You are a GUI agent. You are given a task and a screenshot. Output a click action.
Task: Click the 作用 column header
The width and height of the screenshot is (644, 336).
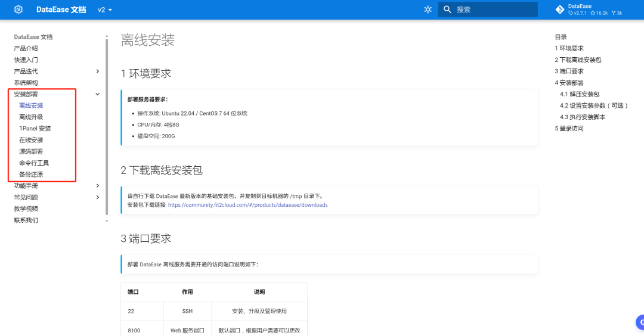point(187,292)
